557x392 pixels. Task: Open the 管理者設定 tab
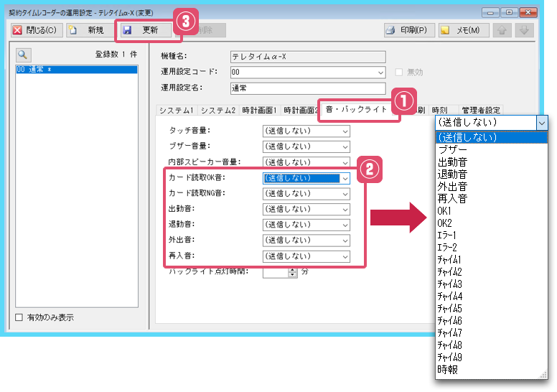pos(481,111)
